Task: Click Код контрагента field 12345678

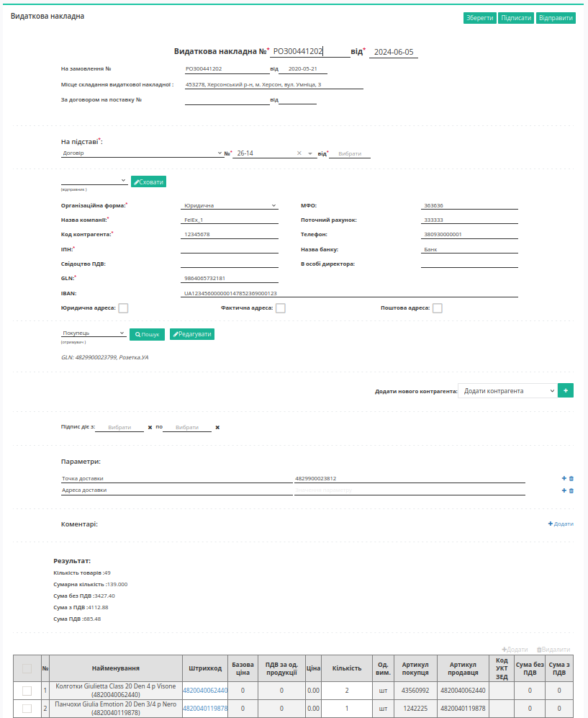Action: point(230,234)
